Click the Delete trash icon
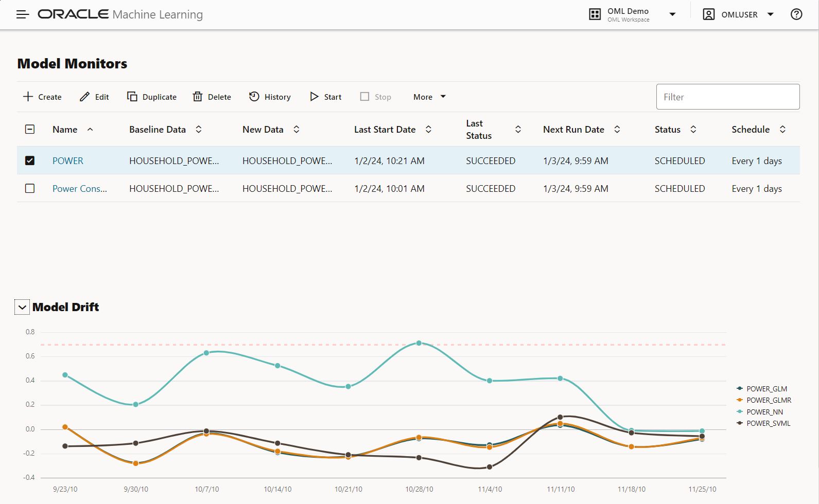819x504 pixels. pos(198,97)
